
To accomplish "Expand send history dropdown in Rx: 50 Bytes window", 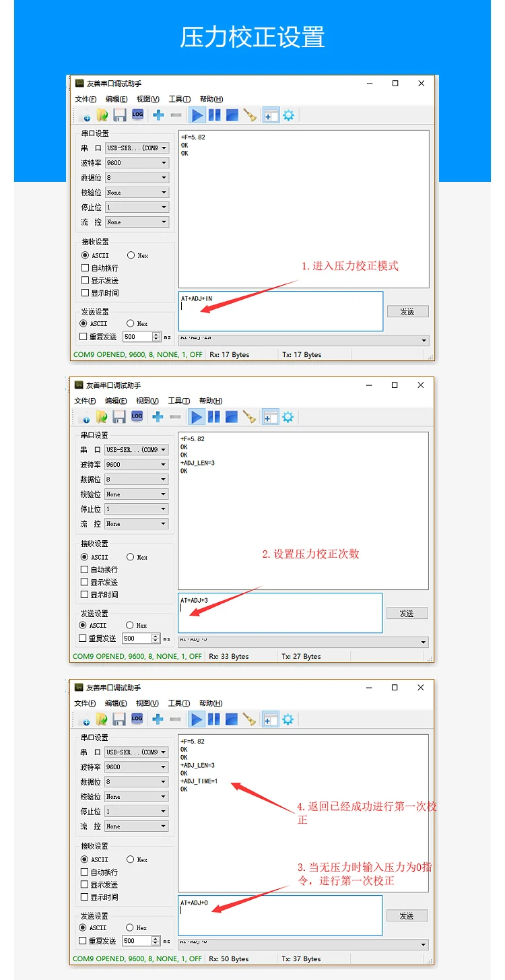I will point(424,945).
